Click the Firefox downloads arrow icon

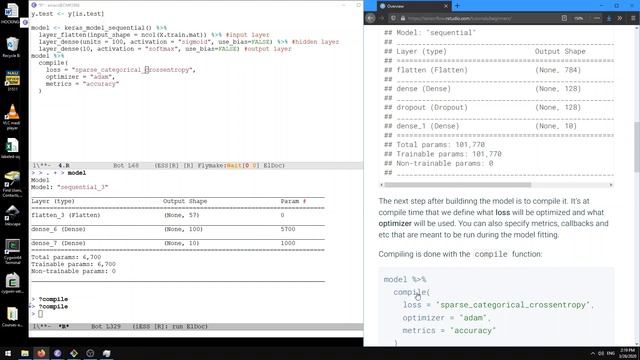point(609,18)
